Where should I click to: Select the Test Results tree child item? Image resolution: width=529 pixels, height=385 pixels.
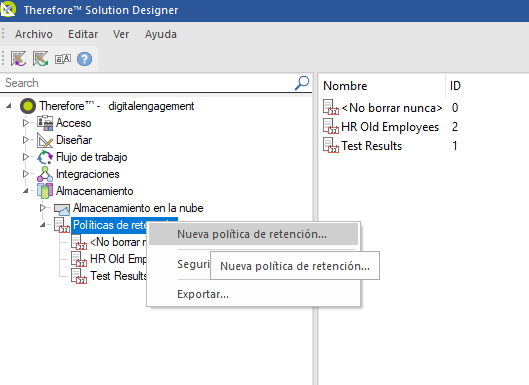pos(118,276)
